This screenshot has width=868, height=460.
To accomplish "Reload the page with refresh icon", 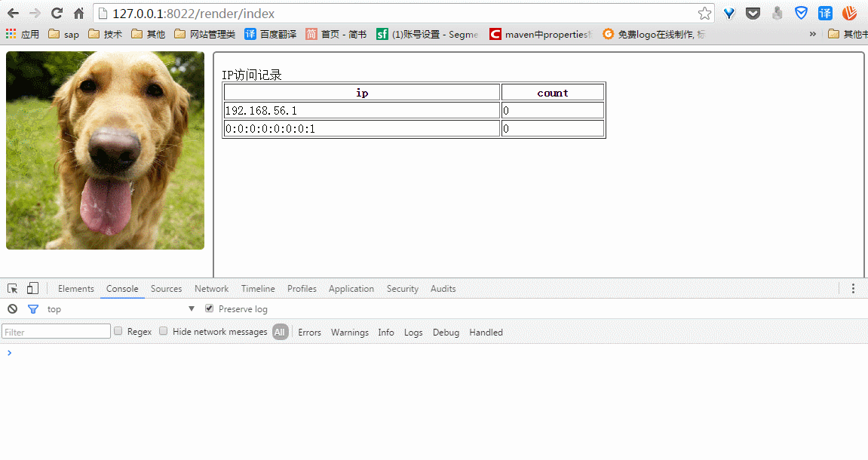I will tap(57, 14).
